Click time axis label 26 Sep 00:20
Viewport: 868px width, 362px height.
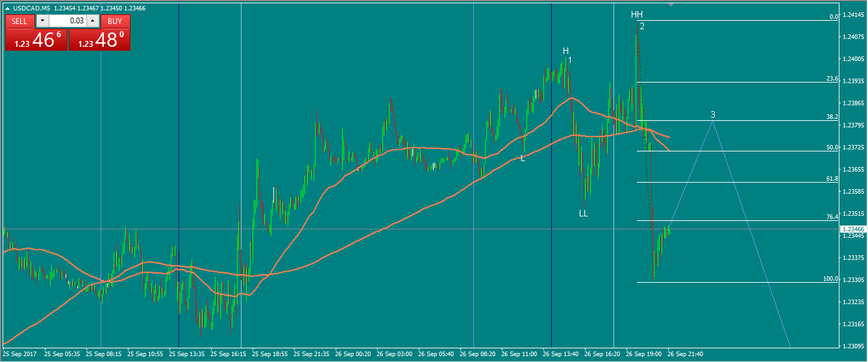[353, 355]
